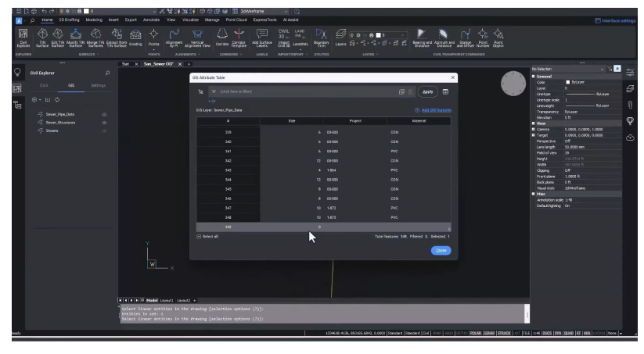The height and width of the screenshot is (354, 644).
Task: Open the Layers panel button
Action: 340,38
